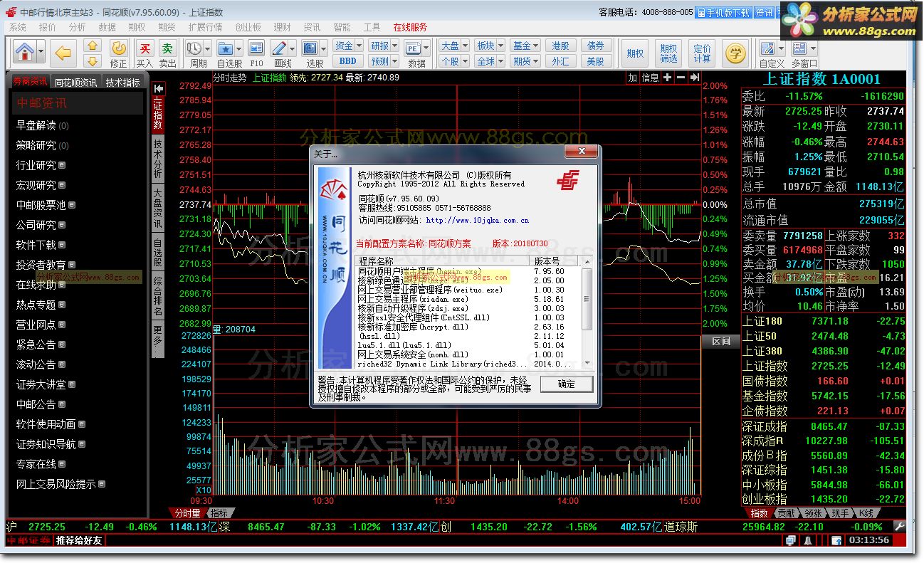Open the 在线服务 online service menu
The image size is (924, 563).
[410, 27]
